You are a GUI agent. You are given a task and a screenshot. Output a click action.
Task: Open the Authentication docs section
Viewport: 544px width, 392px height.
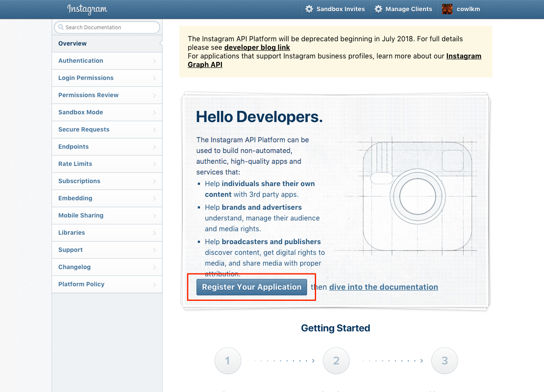[x=107, y=61]
